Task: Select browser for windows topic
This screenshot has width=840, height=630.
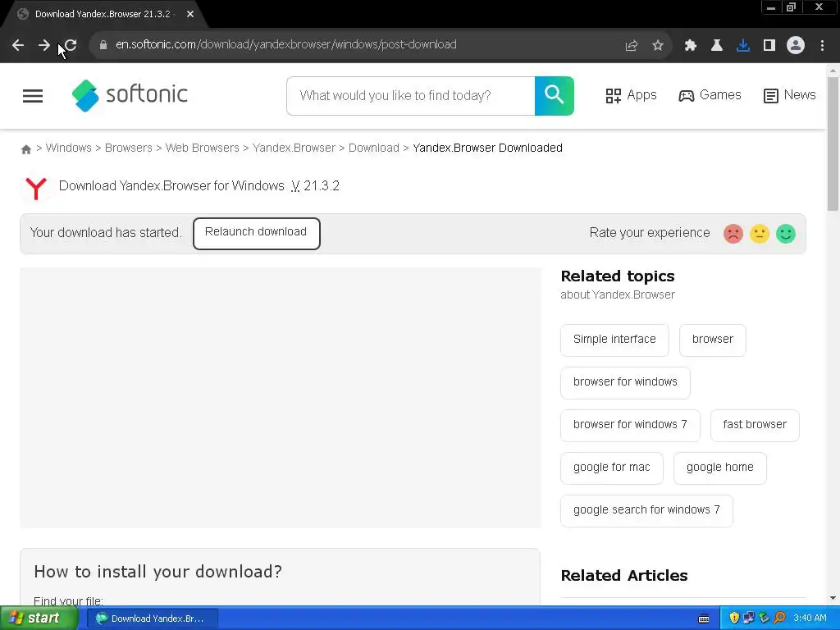Action: pos(625,382)
